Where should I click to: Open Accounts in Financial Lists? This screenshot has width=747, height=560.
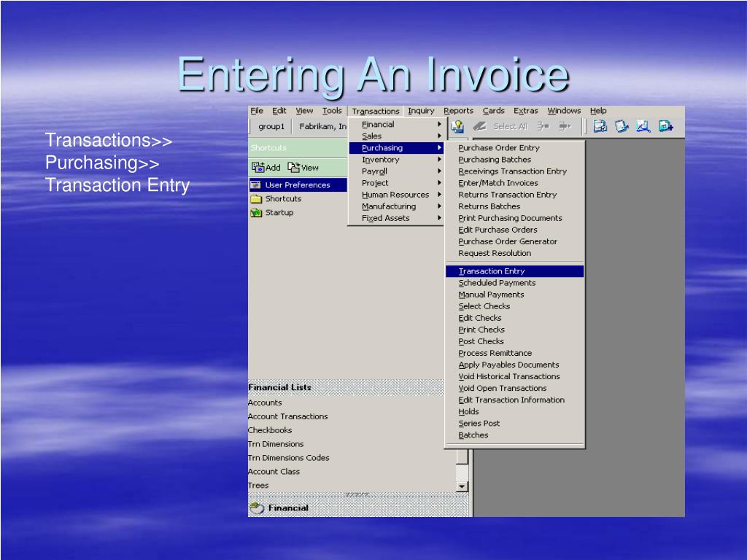265,402
